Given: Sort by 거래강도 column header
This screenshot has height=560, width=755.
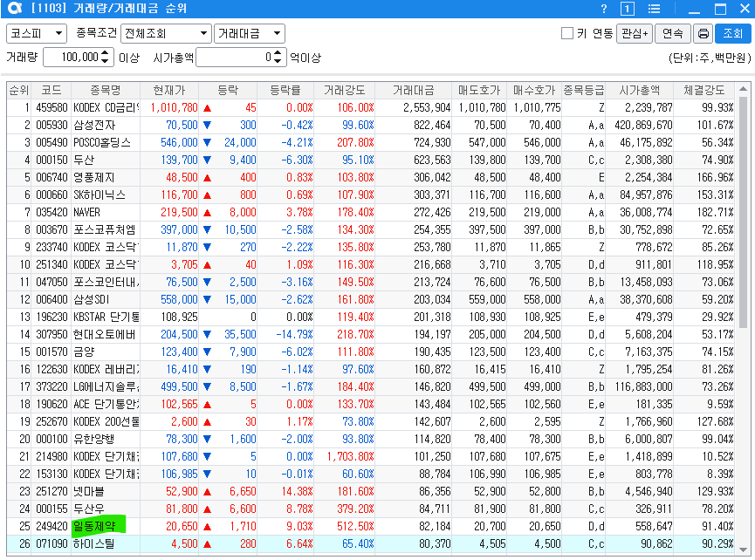Looking at the screenshot, I should [344, 90].
